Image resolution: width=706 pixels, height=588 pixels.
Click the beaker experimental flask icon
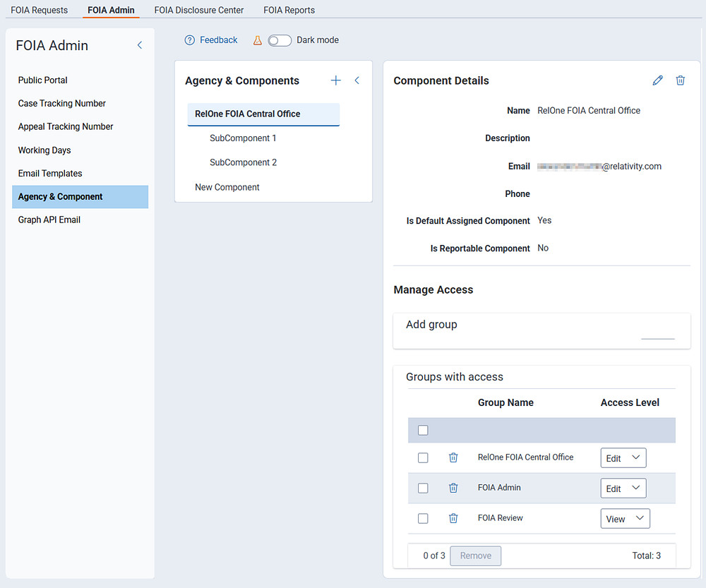point(258,40)
